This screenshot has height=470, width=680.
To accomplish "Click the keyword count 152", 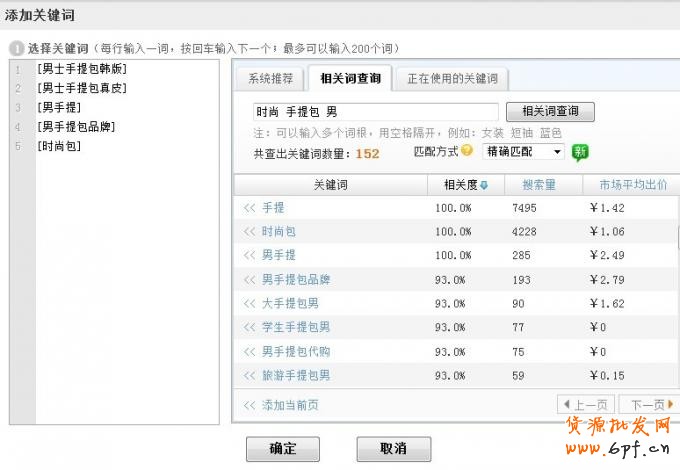I will [x=367, y=154].
